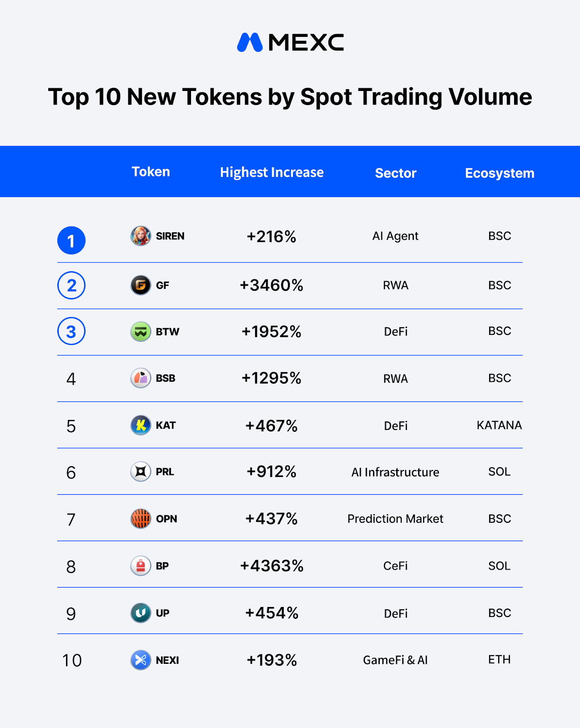Click the KAT token icon
580x728 pixels.
click(141, 425)
